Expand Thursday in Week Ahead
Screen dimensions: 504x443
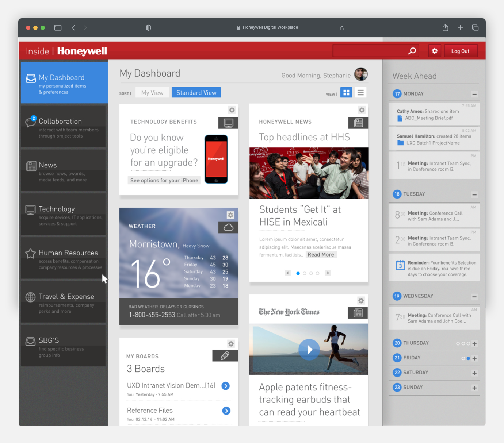click(x=474, y=343)
